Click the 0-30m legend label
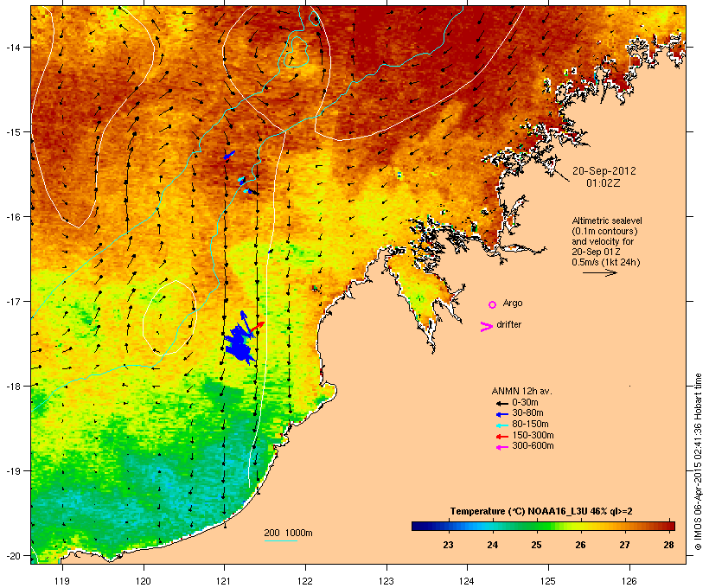Screen dimensions: 709x588 525,403
